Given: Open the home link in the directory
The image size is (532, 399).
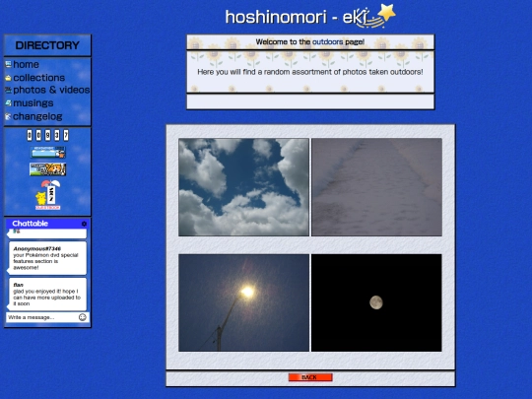Looking at the screenshot, I should (x=26, y=64).
